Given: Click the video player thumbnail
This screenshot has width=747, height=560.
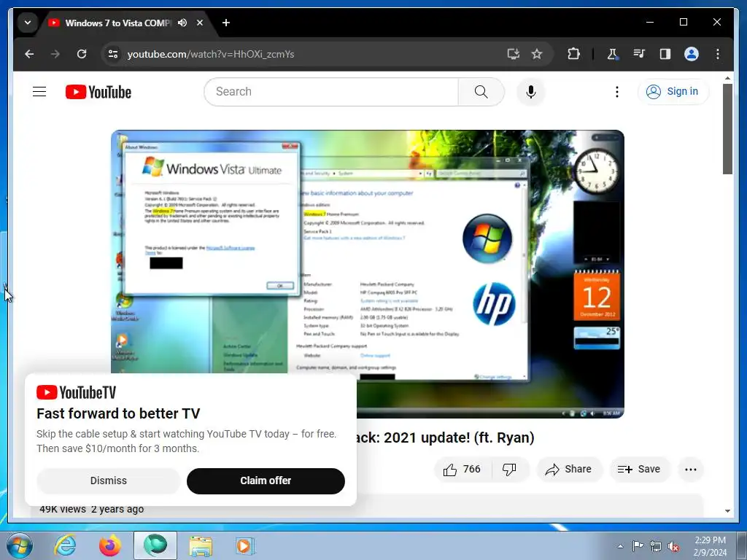Looking at the screenshot, I should pyautogui.click(x=368, y=274).
